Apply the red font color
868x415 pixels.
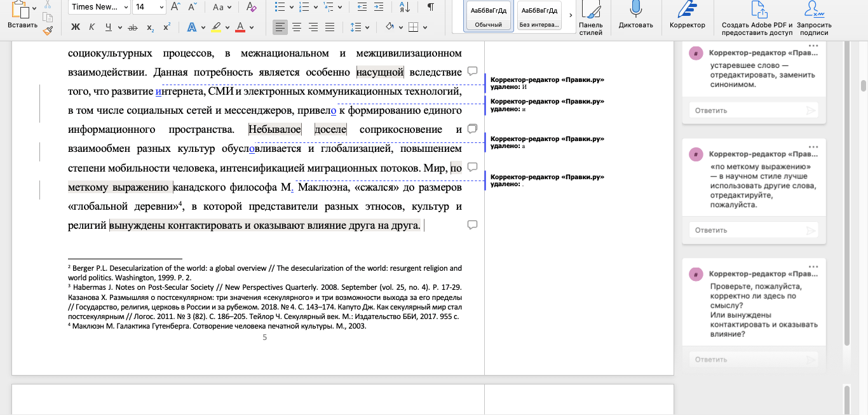click(240, 27)
